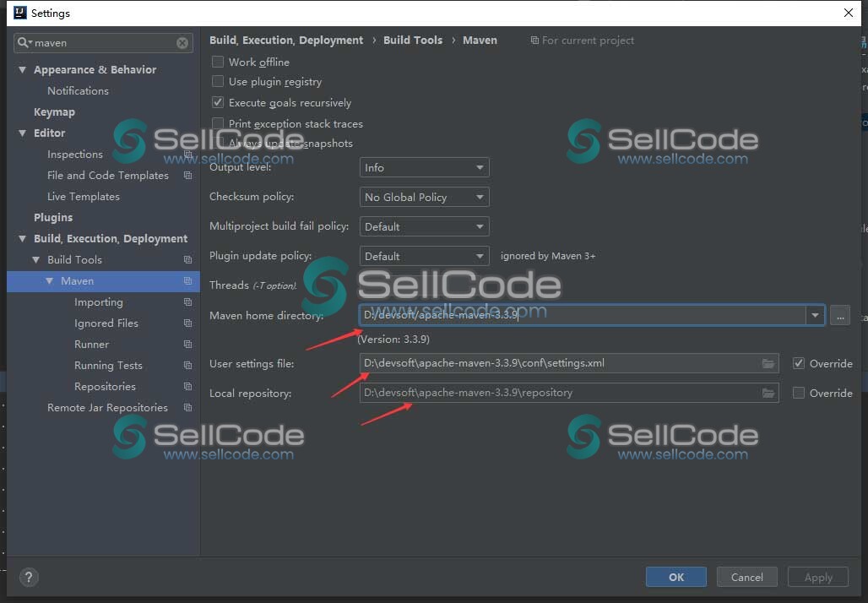
Task: Click the '(Version: 3.3.9)' text
Action: (393, 339)
